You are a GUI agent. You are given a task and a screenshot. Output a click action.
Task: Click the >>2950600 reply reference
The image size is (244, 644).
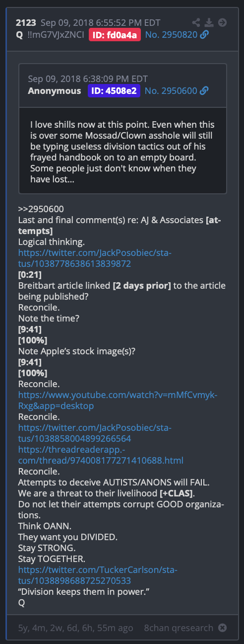pos(41,209)
